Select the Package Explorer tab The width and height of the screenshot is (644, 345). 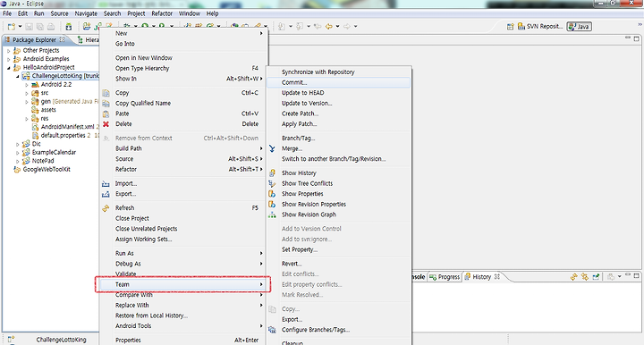point(34,40)
